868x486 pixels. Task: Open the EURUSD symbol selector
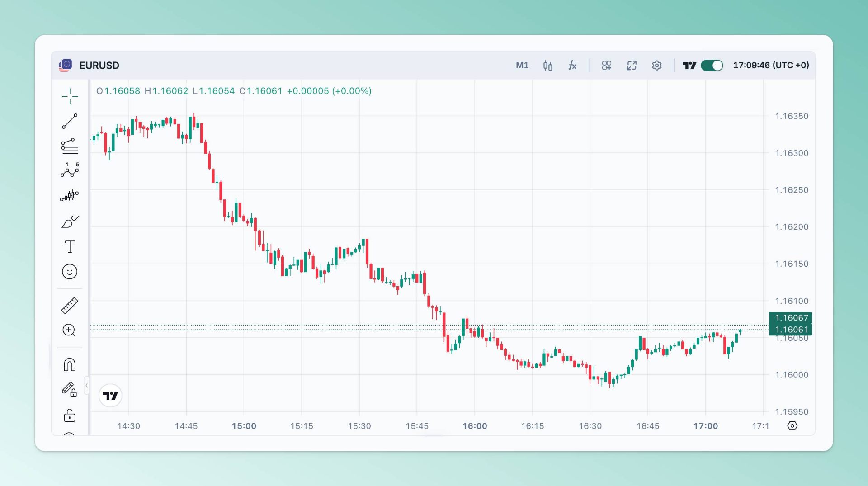click(x=99, y=66)
